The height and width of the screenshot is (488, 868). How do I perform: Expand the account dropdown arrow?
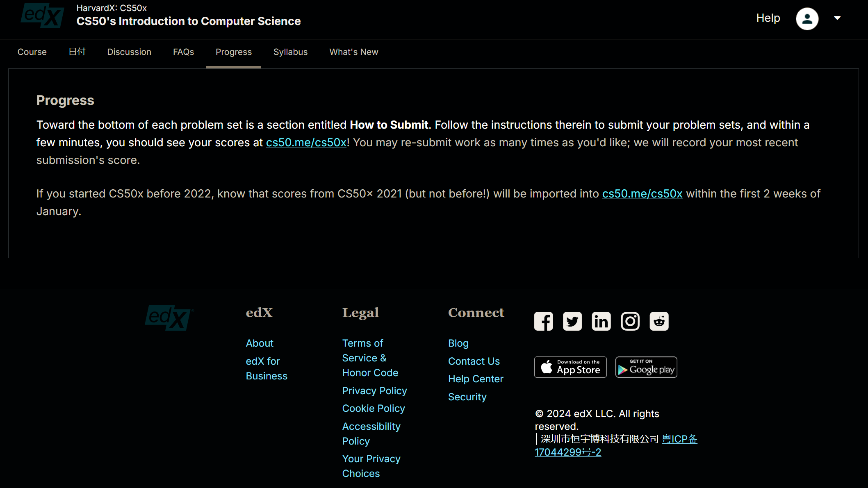pos(837,18)
